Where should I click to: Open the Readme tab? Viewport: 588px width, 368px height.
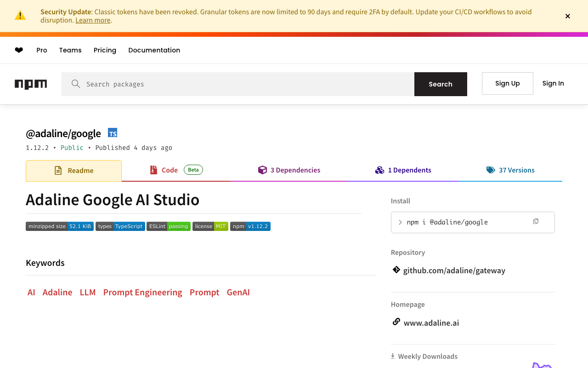pos(74,171)
